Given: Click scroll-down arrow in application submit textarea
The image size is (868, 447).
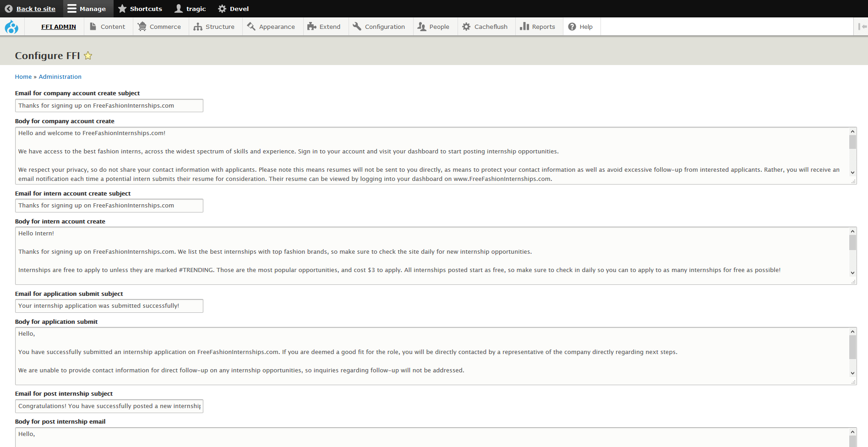Looking at the screenshot, I should pyautogui.click(x=852, y=373).
